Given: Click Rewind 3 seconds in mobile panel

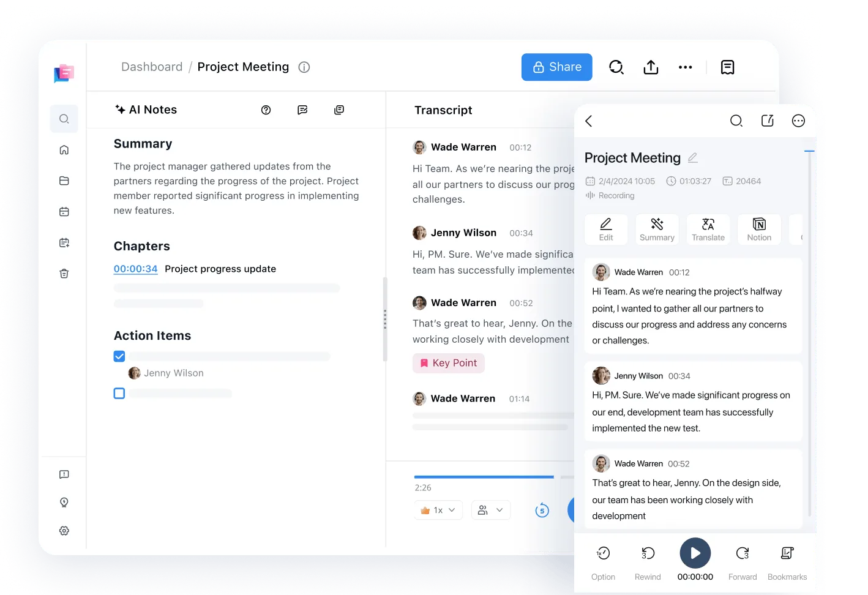Looking at the screenshot, I should coord(648,563).
